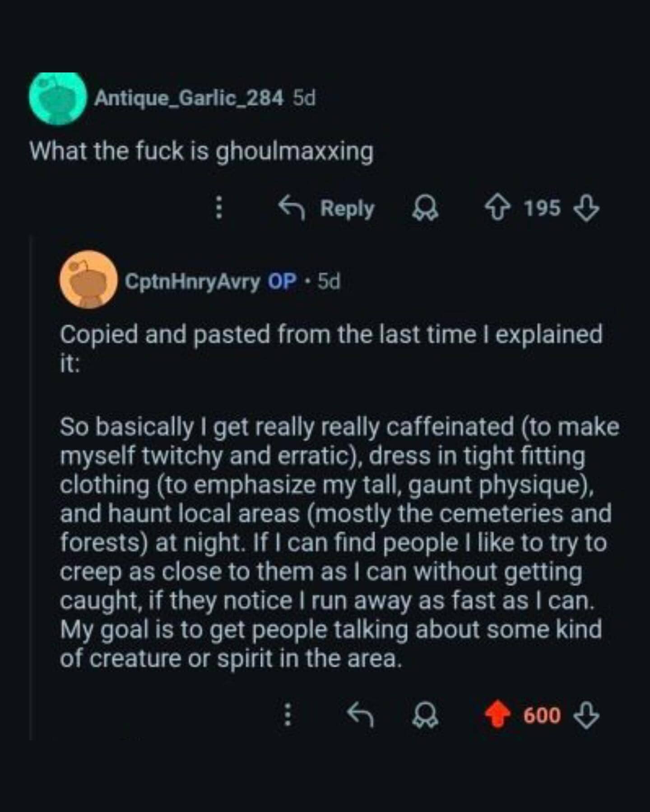Award CptnHnryAvry's ghoulmaxxing explanation
Viewport: 650px width, 812px height.
(426, 715)
